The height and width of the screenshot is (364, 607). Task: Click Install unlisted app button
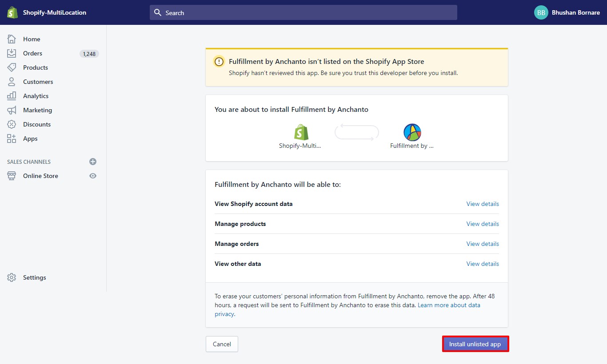tap(475, 344)
